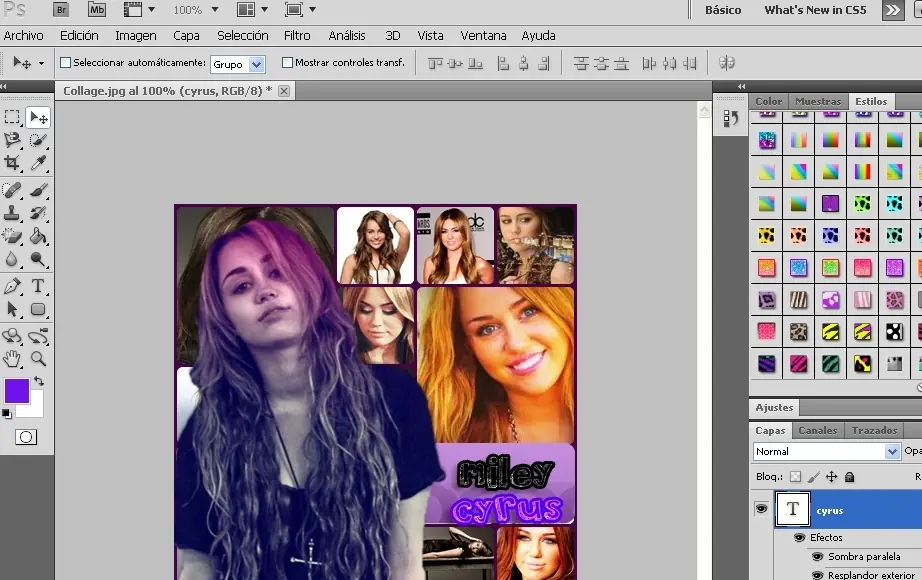Select the Dodge tool
Screen dimensions: 922x580
[38, 259]
